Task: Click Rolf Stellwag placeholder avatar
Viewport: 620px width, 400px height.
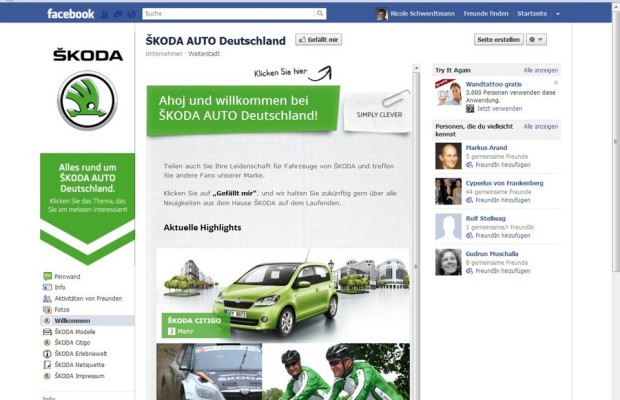Action: 448,227
